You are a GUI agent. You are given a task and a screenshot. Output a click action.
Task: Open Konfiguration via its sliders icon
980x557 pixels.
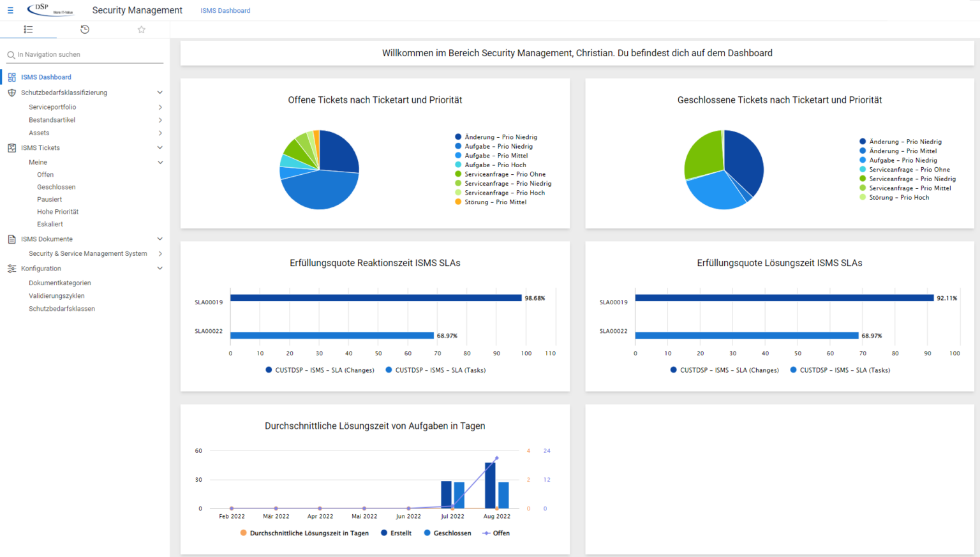point(11,268)
